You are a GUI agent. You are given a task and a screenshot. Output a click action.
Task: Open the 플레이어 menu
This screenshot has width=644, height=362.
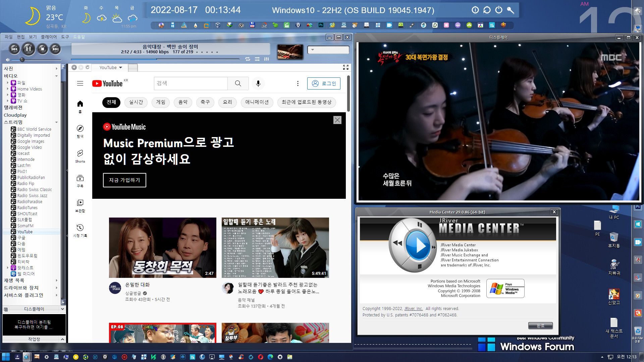pos(49,37)
